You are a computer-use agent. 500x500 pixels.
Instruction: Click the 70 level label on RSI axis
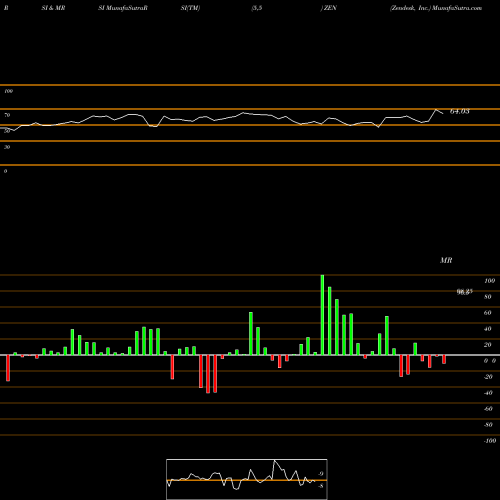point(7,115)
